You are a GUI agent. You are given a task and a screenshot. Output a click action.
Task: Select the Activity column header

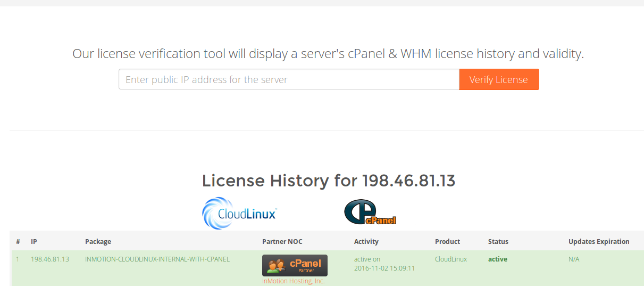[366, 242]
